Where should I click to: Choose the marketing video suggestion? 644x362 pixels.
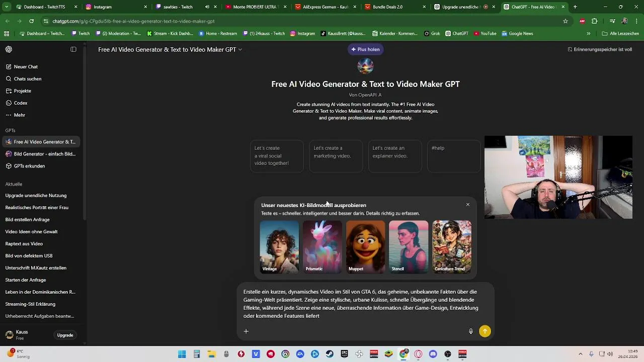[x=336, y=156]
